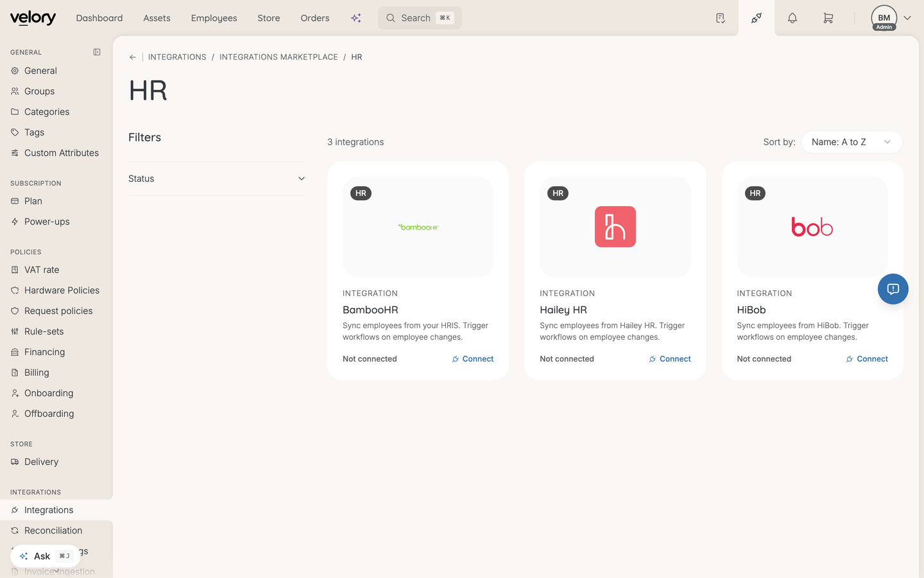
Task: Click the Search field
Action: [x=420, y=18]
